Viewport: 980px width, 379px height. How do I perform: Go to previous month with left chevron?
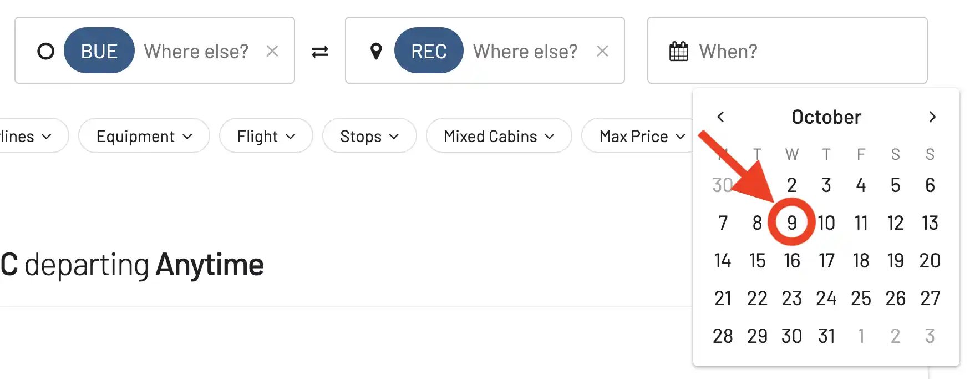tap(720, 117)
